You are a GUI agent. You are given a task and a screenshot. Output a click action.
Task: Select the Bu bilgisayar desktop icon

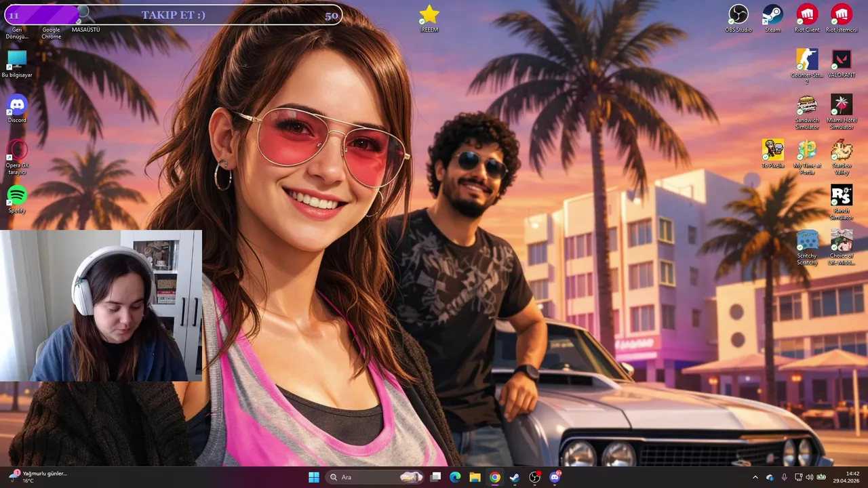[17, 64]
